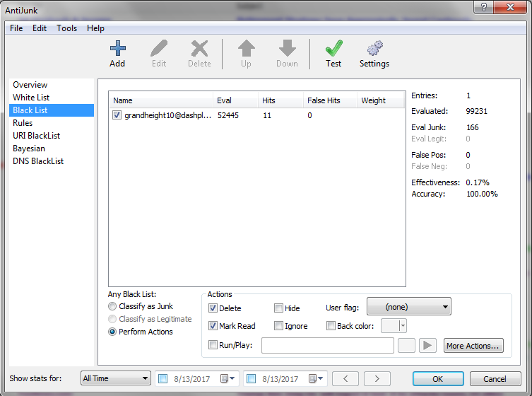Viewport: 532px width, 396px height.
Task: Toggle the second date enable checkbox
Action: (x=251, y=378)
